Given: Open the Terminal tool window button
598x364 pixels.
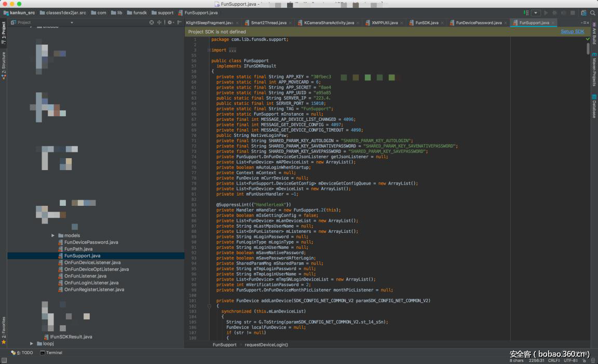Looking at the screenshot, I should coord(51,353).
